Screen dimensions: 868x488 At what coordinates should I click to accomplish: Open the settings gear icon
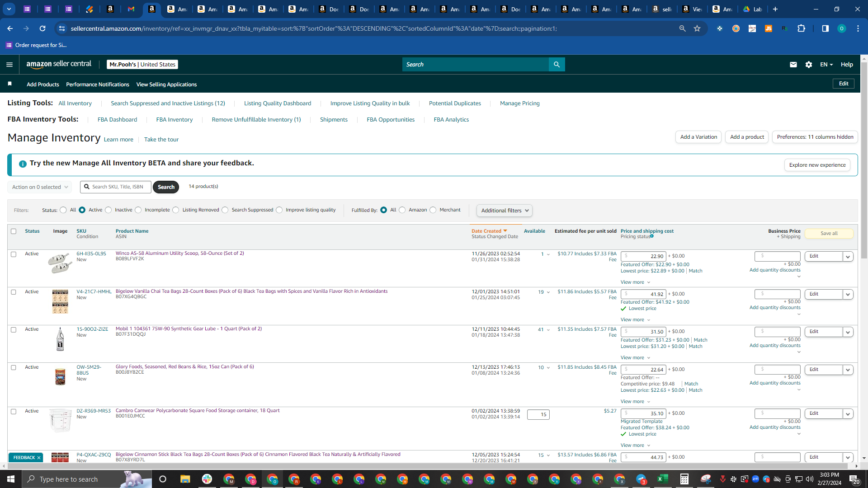pos(809,65)
